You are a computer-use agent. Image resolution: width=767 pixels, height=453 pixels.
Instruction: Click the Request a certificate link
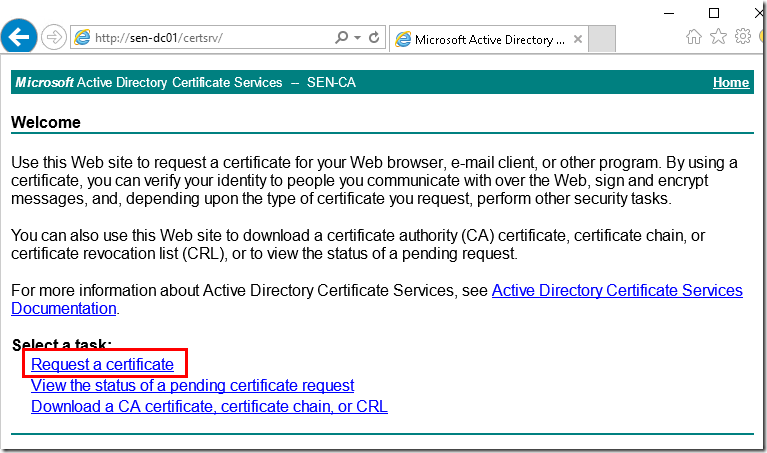click(x=102, y=364)
